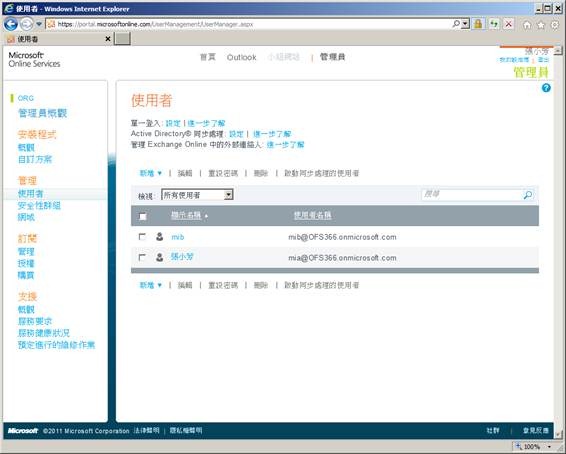Click the security lock icon

[x=478, y=24]
